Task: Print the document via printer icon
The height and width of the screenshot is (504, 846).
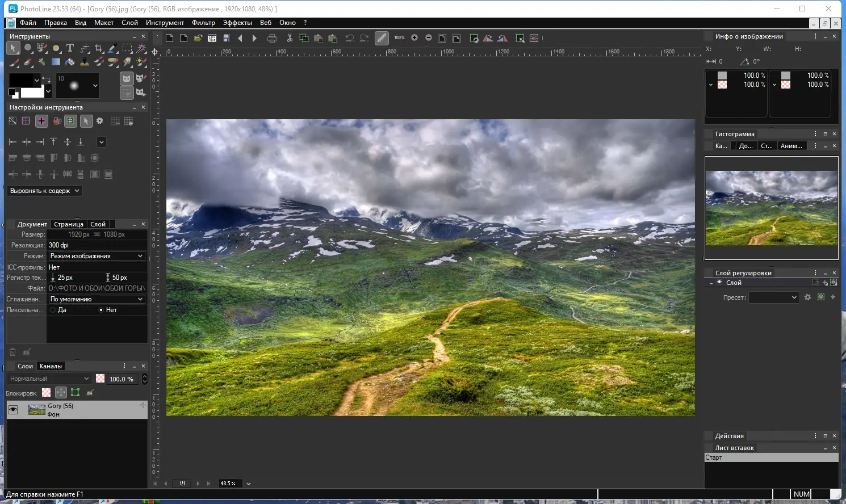Action: click(x=272, y=38)
